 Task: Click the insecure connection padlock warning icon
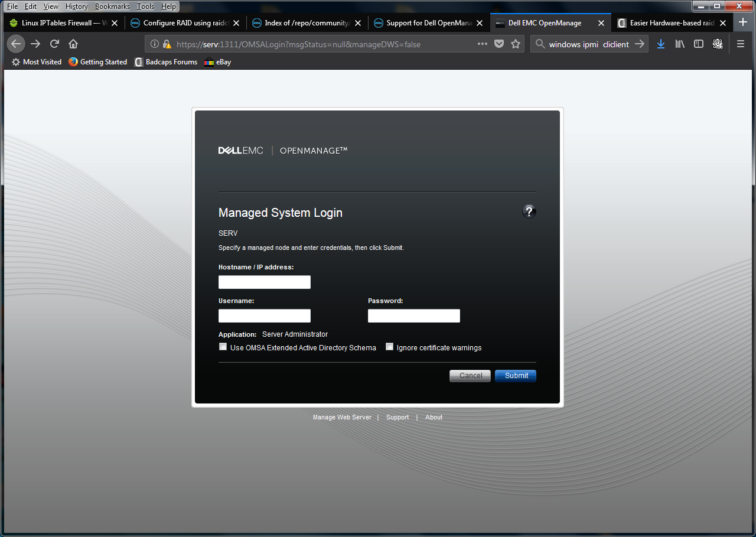coord(167,44)
